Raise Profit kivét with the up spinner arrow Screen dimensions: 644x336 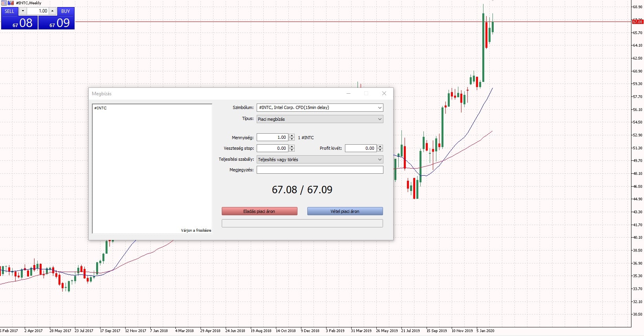(380, 147)
